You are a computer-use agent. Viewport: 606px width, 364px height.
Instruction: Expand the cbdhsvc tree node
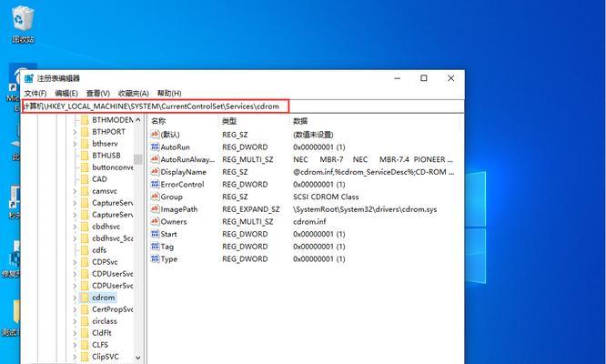75,227
